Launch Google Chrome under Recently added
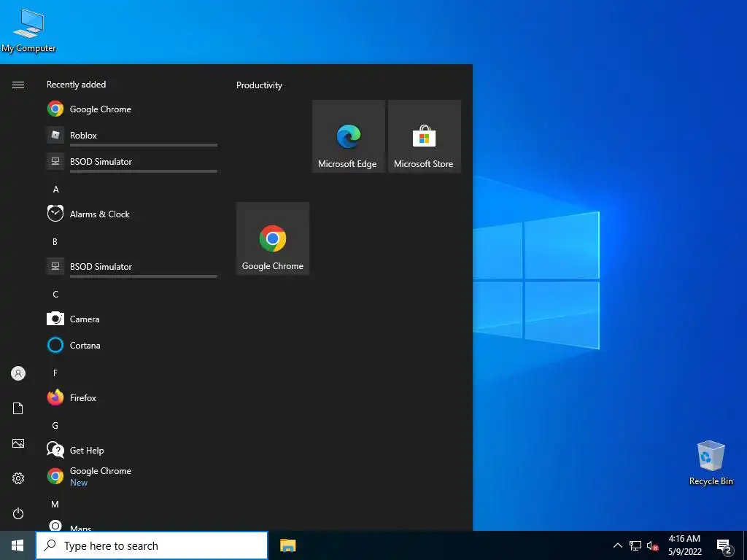Screen dimensions: 747x560 pyautogui.click(x=132, y=109)
